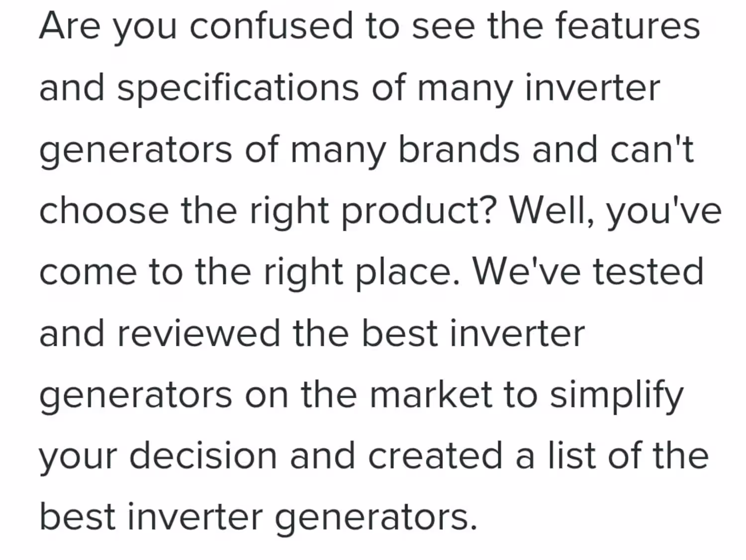Viewport: 746px width, 560px height.
Task: Place the cursor on the word "simplify"
Action: (x=617, y=395)
